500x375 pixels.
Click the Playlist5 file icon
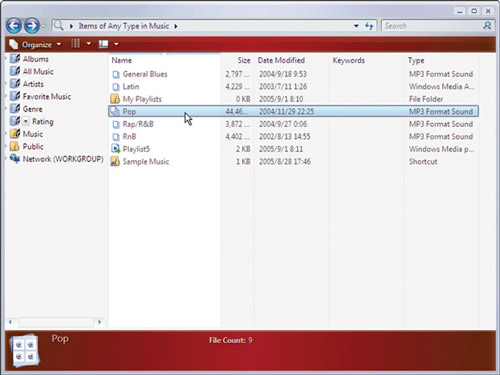(x=115, y=149)
